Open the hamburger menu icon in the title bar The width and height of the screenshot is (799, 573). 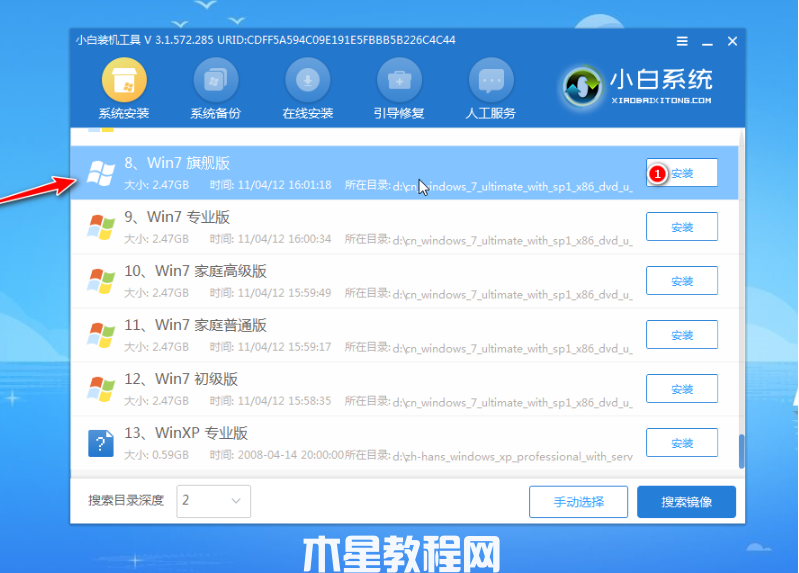pos(682,41)
